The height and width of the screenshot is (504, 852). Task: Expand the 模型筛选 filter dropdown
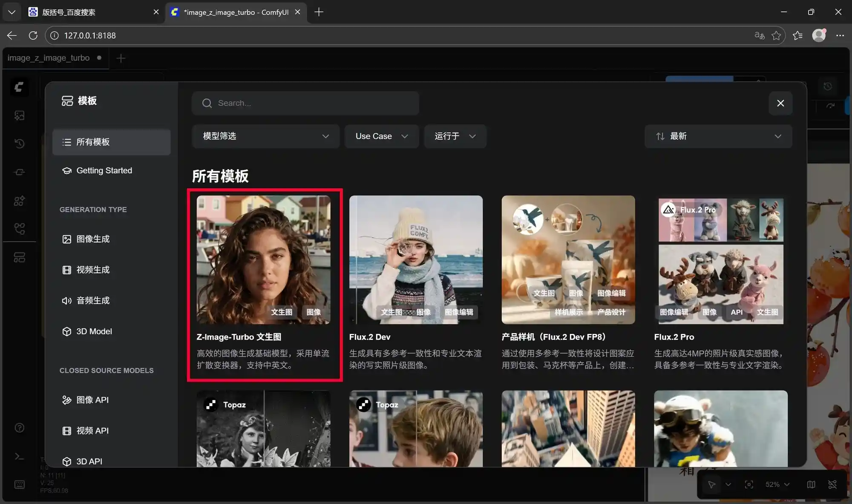coord(265,136)
